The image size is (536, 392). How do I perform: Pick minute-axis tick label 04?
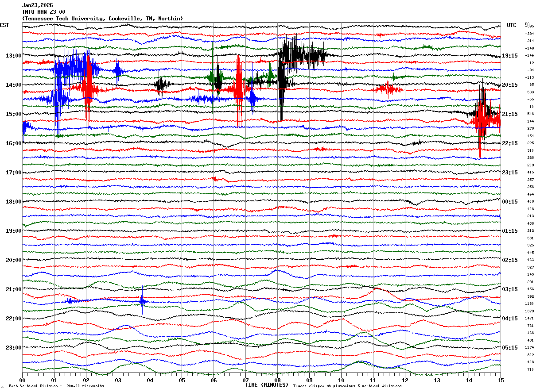[x=150, y=380]
